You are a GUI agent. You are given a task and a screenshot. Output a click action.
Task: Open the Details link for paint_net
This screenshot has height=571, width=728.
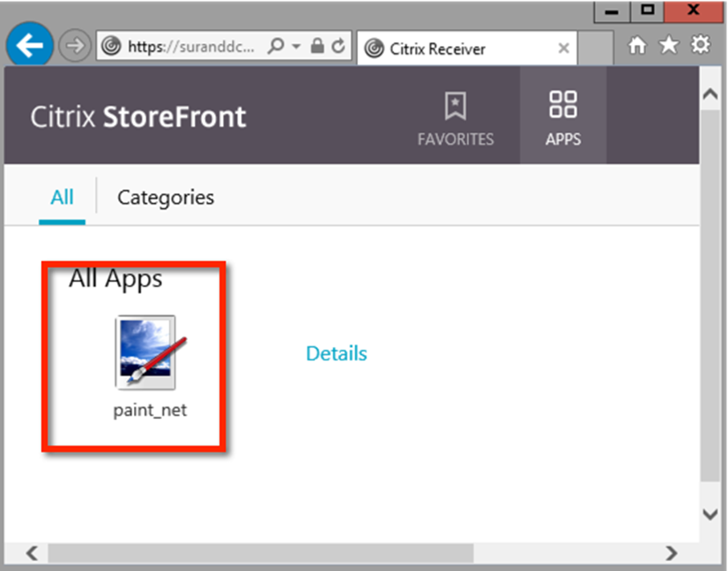click(336, 353)
